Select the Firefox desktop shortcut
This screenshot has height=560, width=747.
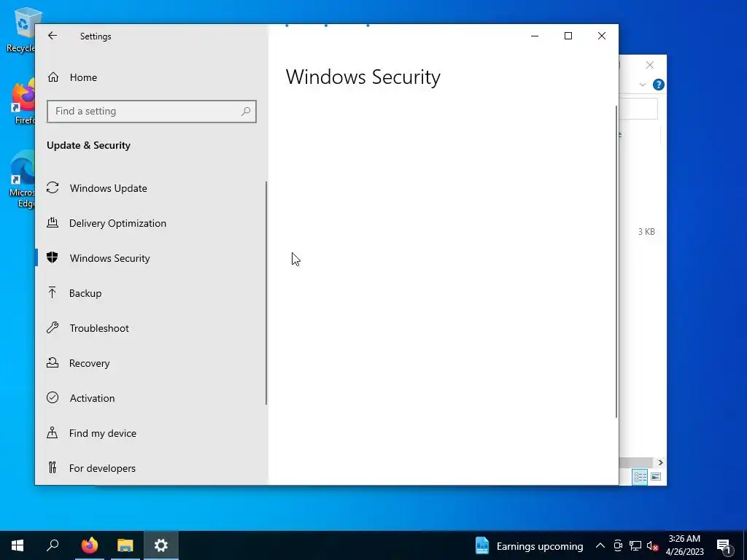point(22,101)
